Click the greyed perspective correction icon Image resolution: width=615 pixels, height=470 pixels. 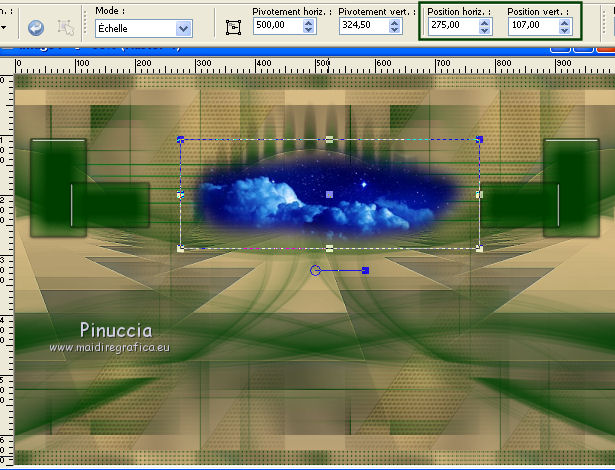point(66,27)
